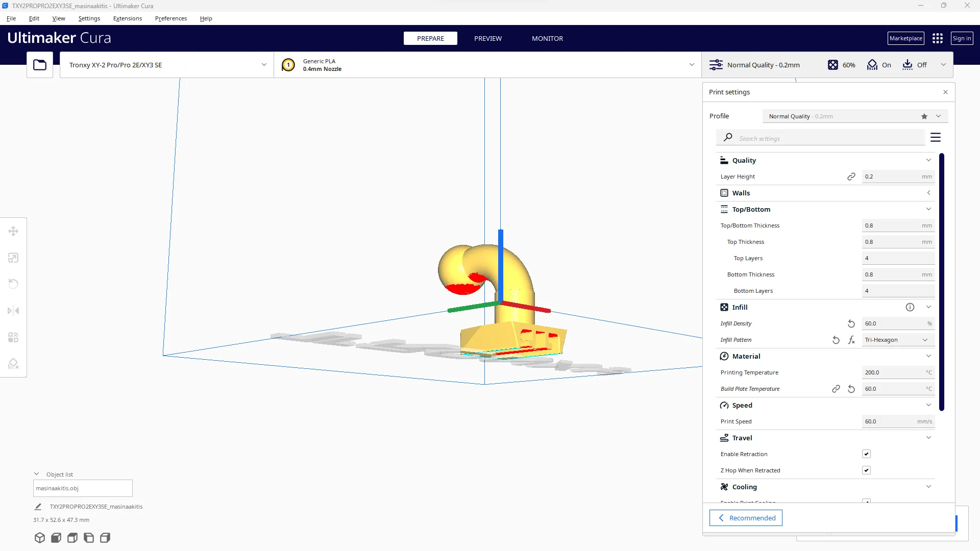This screenshot has height=551, width=980.
Task: Open the Extensions menu
Action: (128, 18)
